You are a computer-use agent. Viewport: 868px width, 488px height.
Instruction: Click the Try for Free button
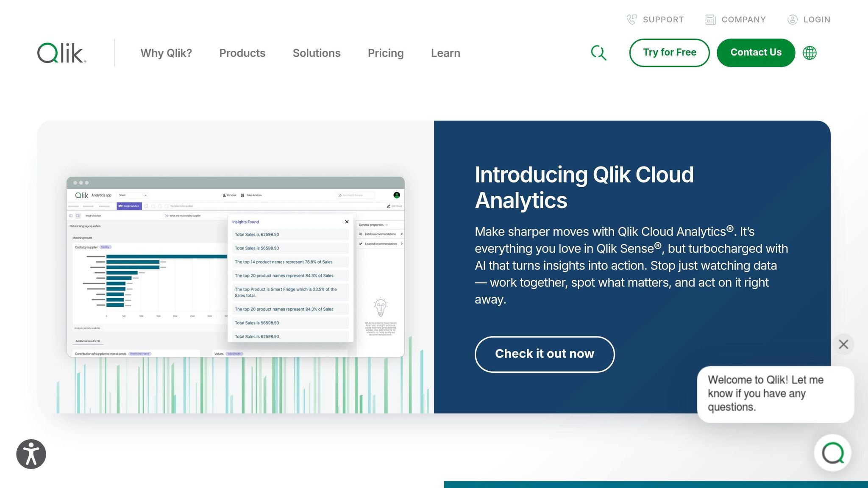click(669, 53)
